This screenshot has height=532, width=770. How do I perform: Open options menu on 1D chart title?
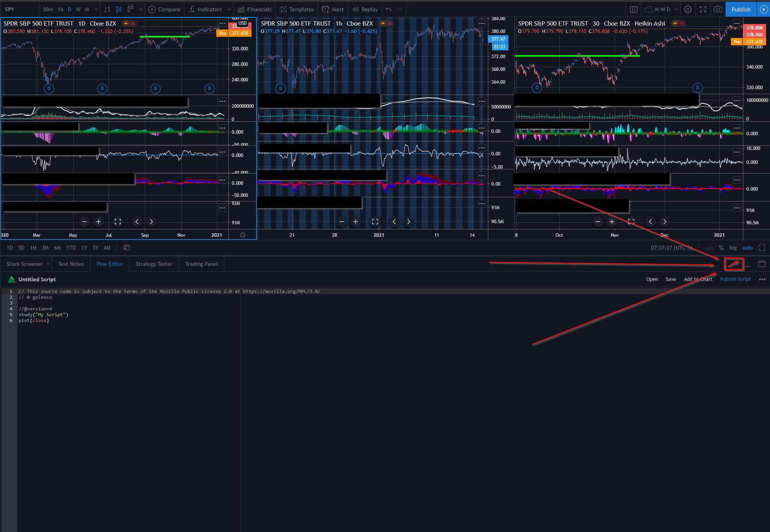click(222, 23)
